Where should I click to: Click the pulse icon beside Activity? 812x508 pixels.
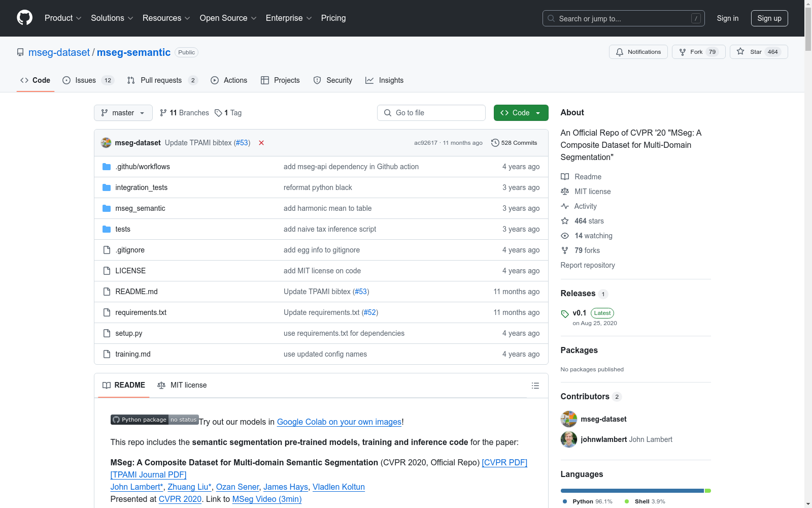pyautogui.click(x=565, y=206)
